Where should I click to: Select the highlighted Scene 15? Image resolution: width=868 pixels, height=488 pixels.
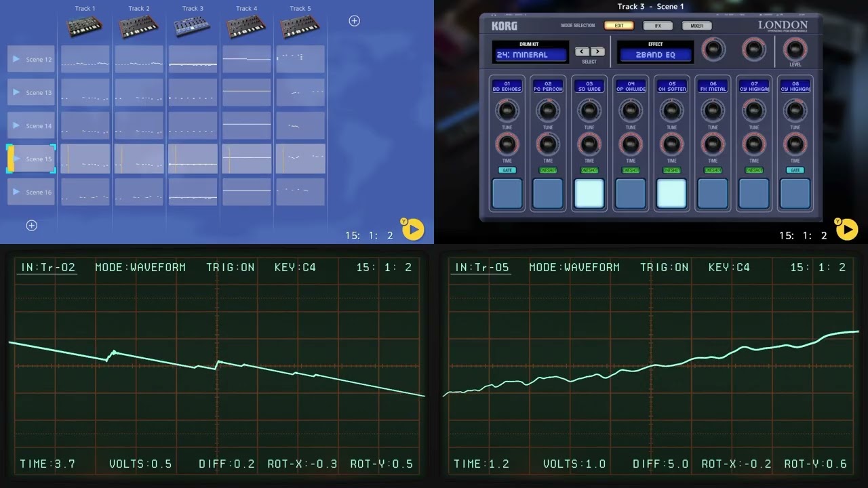click(31, 159)
